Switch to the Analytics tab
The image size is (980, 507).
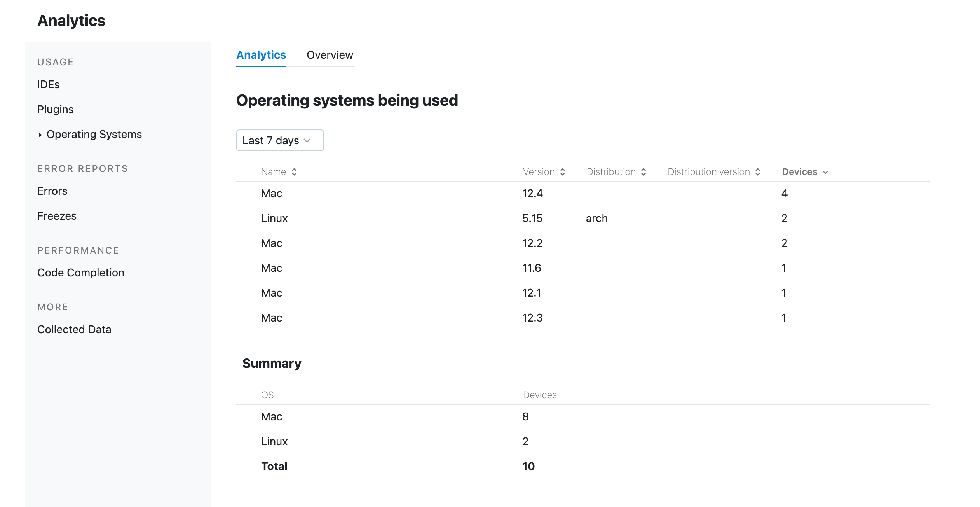point(260,55)
